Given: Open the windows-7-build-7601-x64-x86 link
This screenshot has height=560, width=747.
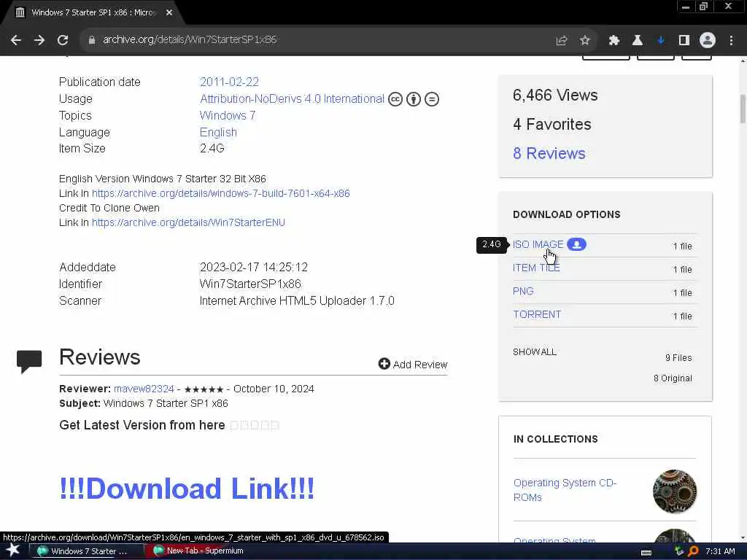Looking at the screenshot, I should coord(220,193).
